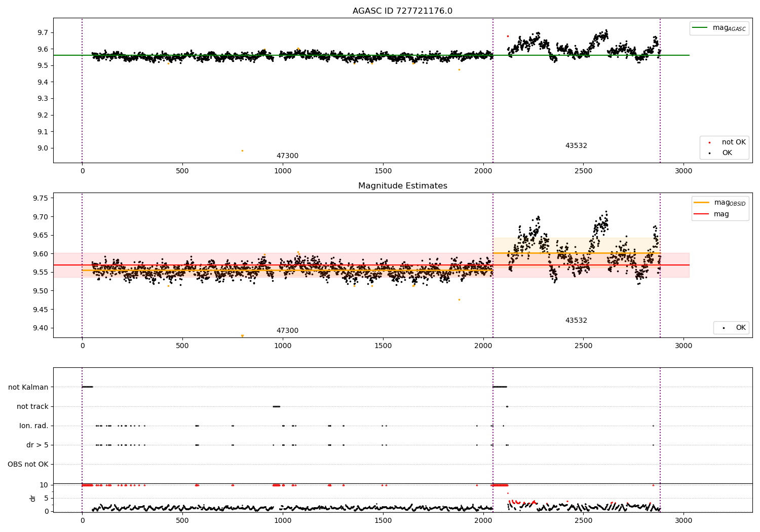Click the 'OBS not OK' axis label

point(28,464)
